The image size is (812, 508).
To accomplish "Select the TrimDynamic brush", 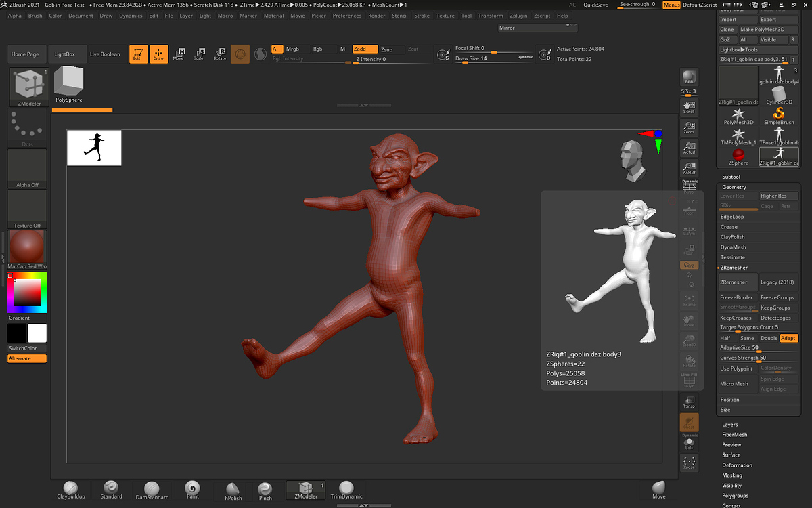I will 346,490.
